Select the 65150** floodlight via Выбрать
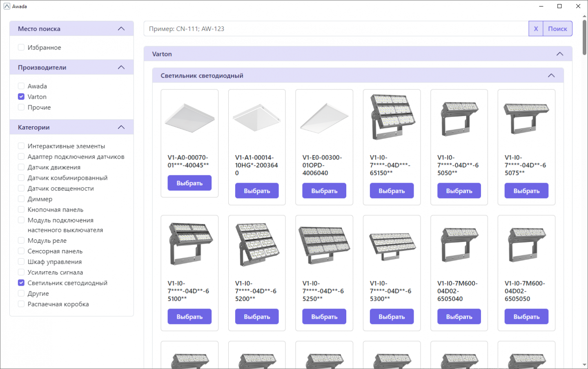Screen dimensions: 588x369 (x=392, y=191)
